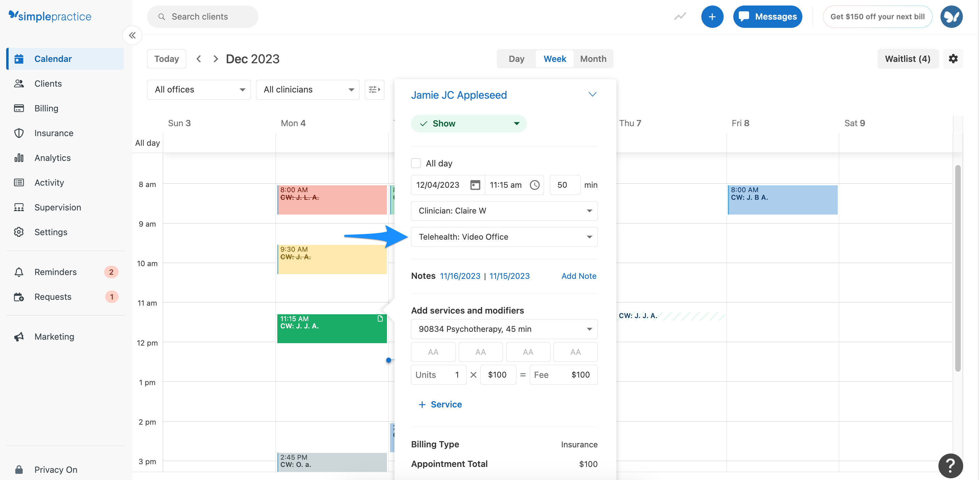
Task: Create a new item with the plus icon
Action: pos(712,17)
